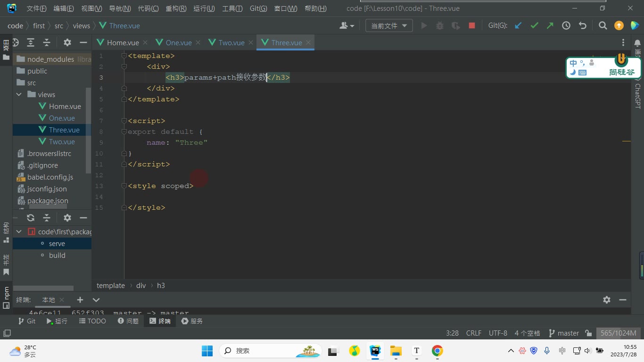644x362 pixels.
Task: Collapse the views folder in project tree
Action: (x=19, y=94)
